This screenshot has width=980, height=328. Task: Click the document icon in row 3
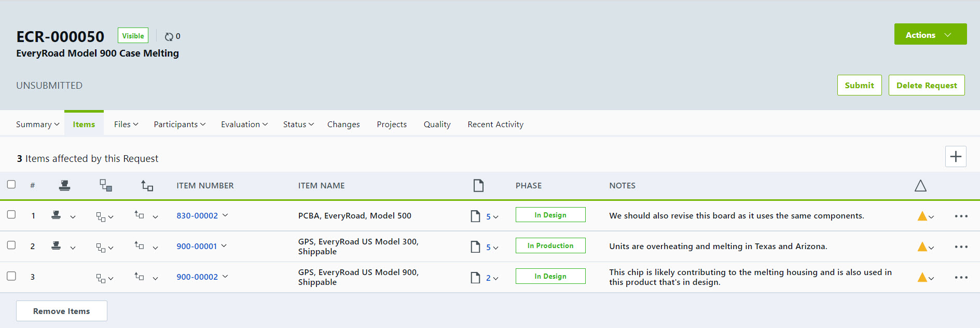475,278
